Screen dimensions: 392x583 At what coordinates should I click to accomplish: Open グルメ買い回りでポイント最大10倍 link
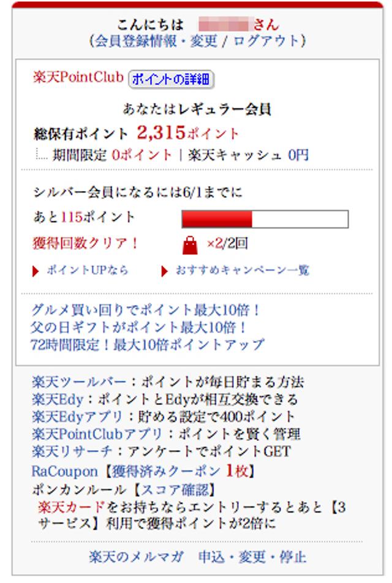pos(145,310)
